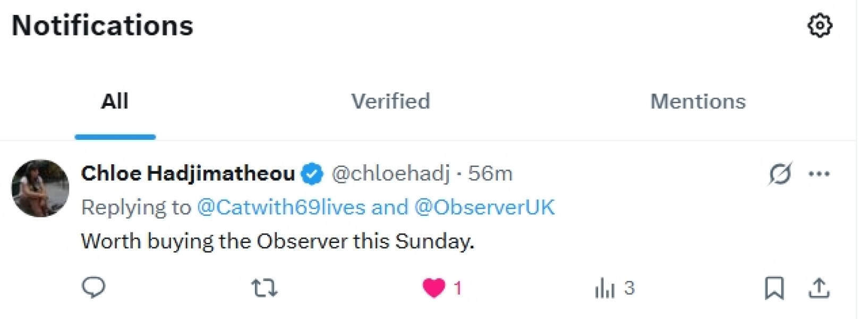Select the All notifications tab
Screen dimensions: 868x319
pyautogui.click(x=115, y=101)
